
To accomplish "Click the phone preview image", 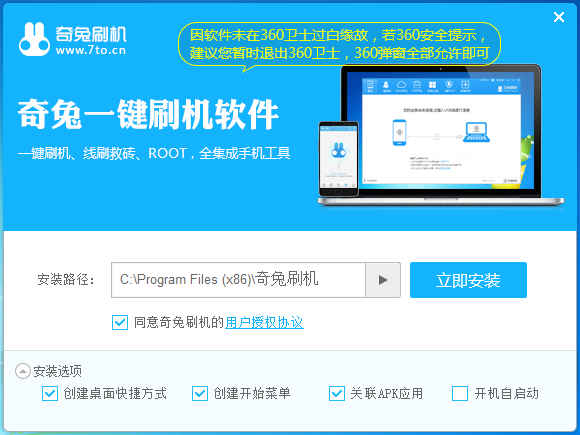I will click(338, 159).
